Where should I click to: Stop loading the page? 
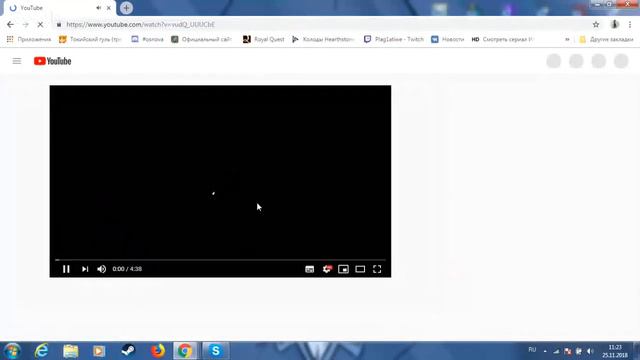[x=40, y=24]
